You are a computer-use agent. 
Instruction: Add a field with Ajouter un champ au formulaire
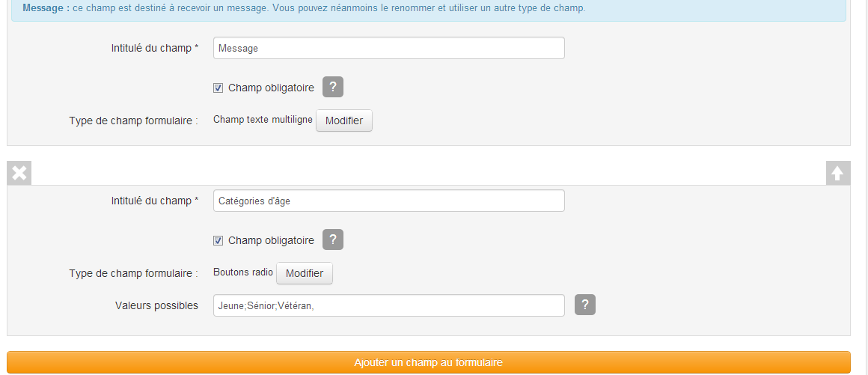(x=429, y=362)
